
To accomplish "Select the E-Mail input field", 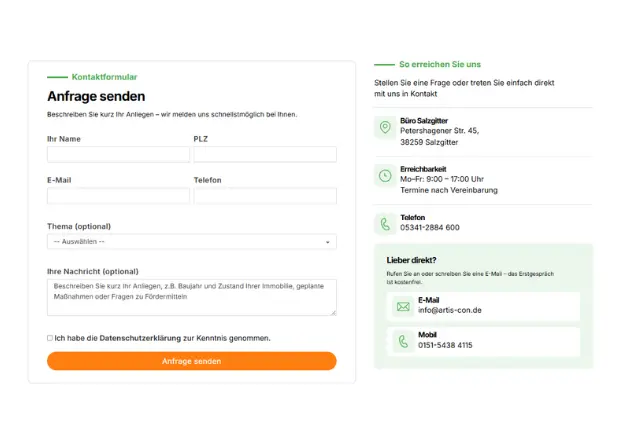I will point(118,196).
